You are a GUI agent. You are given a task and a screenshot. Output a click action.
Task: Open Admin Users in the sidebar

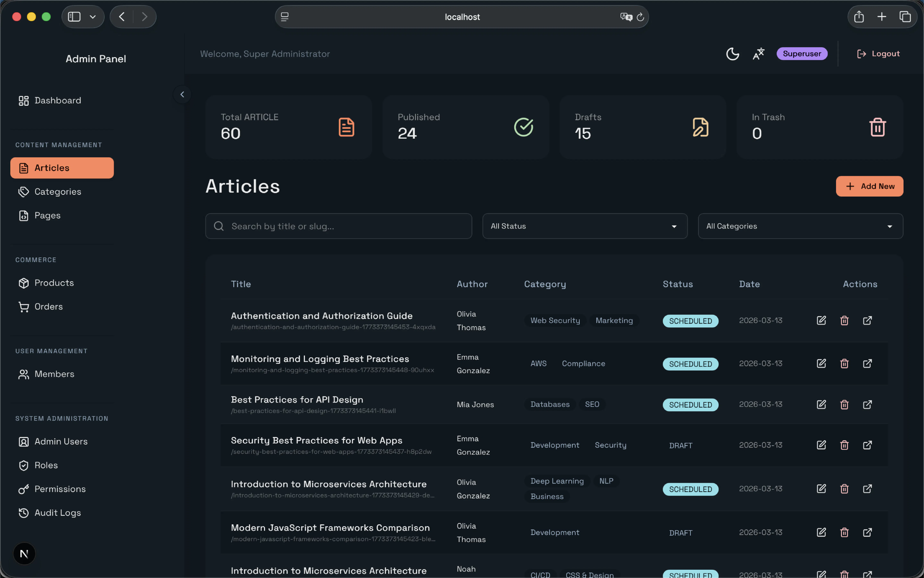[62, 442]
